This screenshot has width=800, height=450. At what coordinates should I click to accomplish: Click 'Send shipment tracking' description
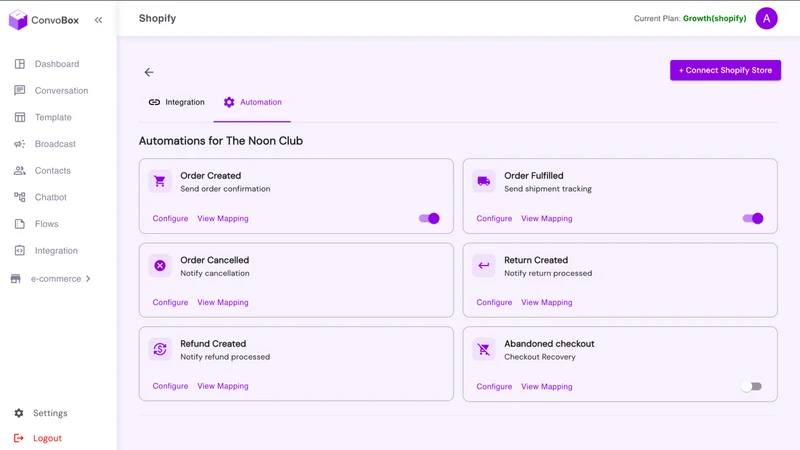pyautogui.click(x=548, y=189)
